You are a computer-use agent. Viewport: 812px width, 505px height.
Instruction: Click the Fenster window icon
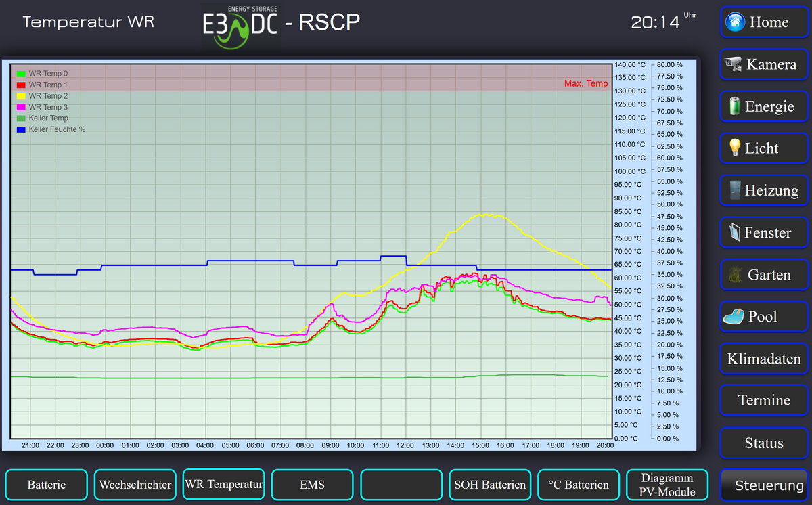(735, 232)
